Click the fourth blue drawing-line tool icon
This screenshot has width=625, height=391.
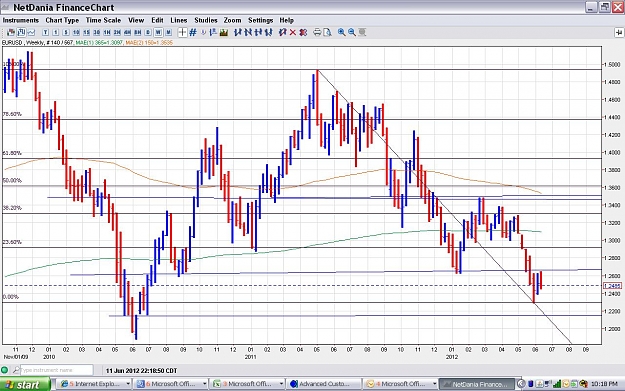(268, 32)
